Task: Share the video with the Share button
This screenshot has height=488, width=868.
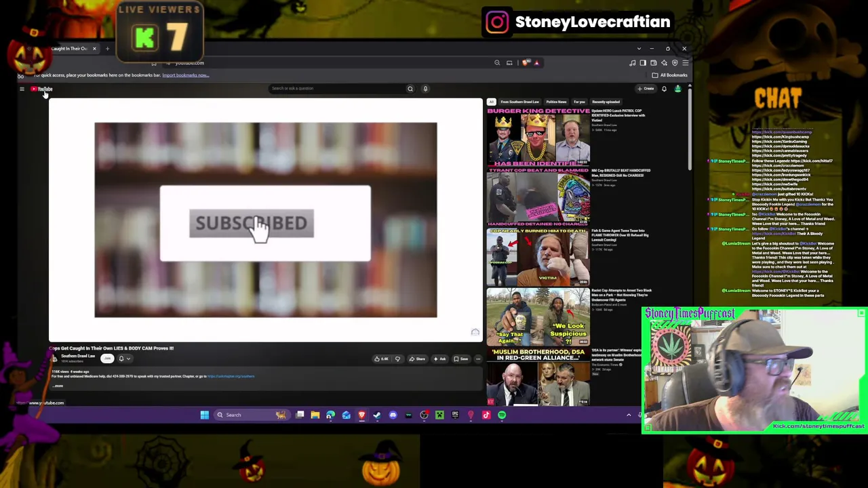Action: tap(418, 359)
